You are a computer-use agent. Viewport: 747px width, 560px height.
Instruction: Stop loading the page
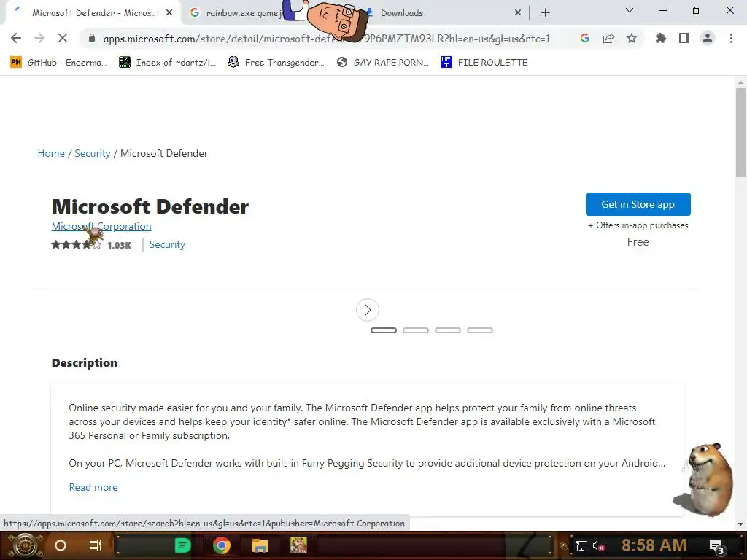click(x=63, y=38)
